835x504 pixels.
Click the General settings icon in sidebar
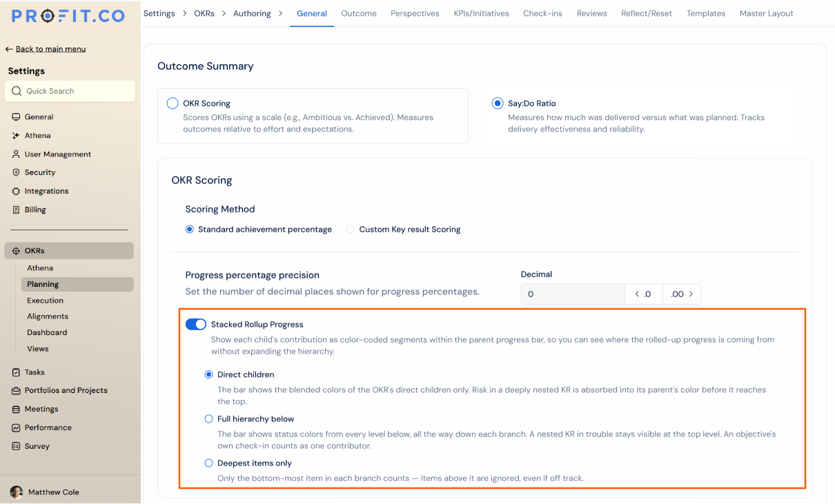[16, 117]
